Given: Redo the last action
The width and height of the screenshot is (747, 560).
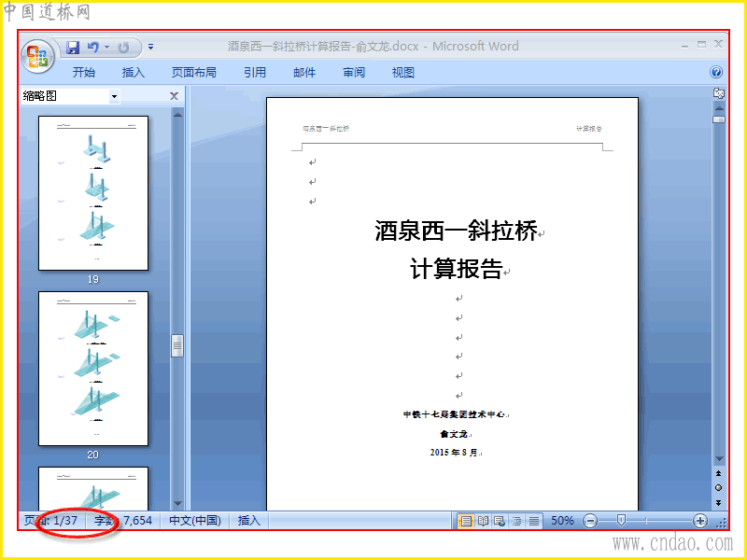Looking at the screenshot, I should (124, 48).
